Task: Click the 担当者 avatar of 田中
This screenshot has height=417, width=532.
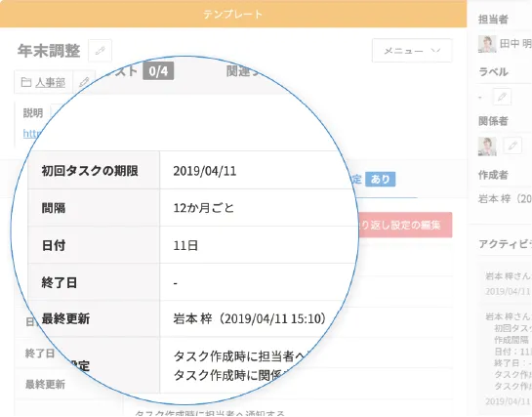Action: point(487,44)
